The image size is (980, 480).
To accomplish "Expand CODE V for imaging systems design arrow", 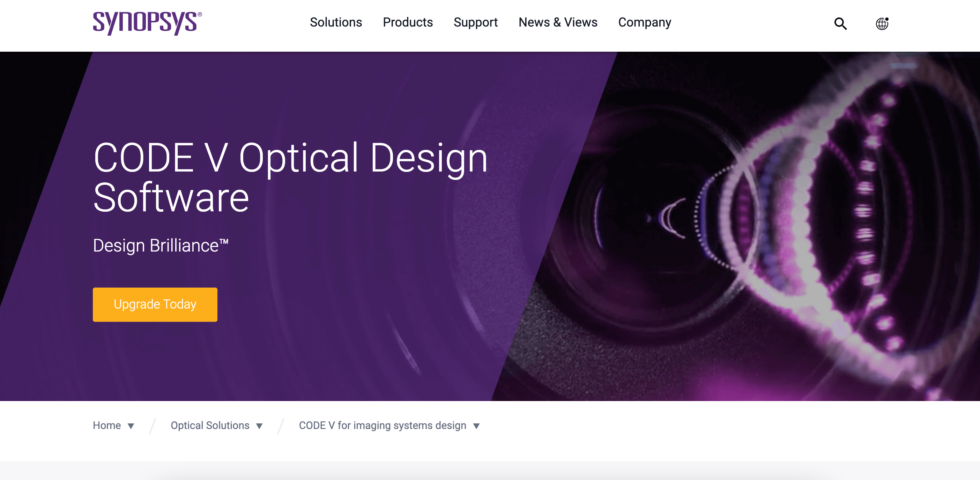I will [476, 426].
